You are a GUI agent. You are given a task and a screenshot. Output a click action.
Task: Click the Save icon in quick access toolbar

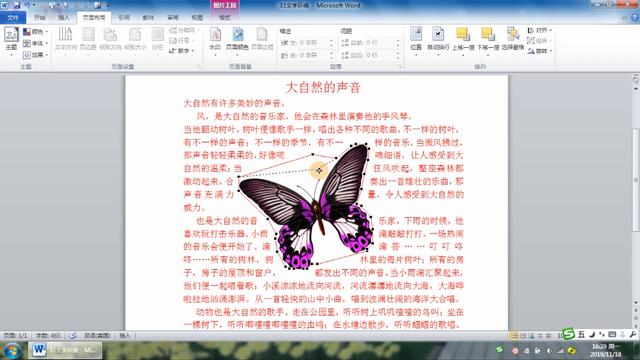click(x=17, y=5)
